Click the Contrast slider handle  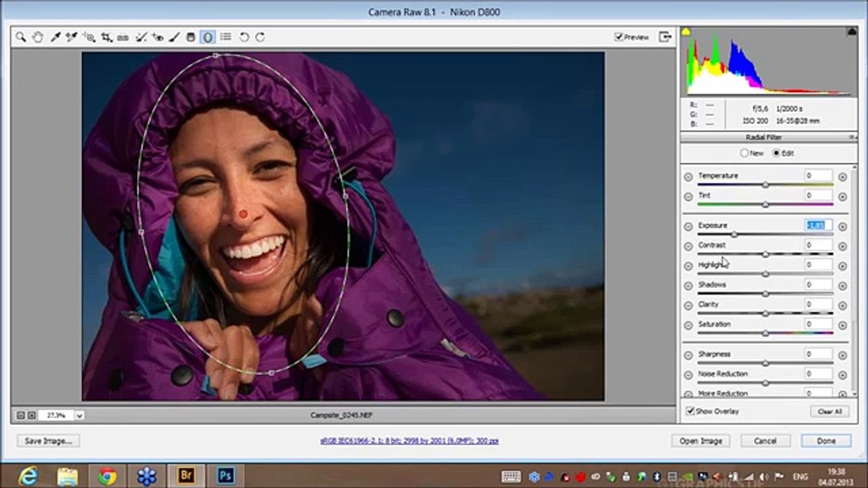(765, 254)
